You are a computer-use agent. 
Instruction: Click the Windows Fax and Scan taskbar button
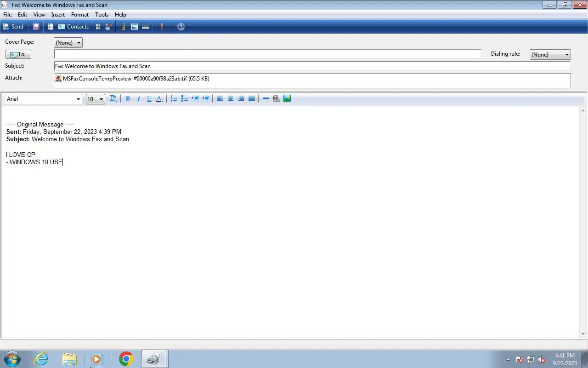(x=154, y=359)
